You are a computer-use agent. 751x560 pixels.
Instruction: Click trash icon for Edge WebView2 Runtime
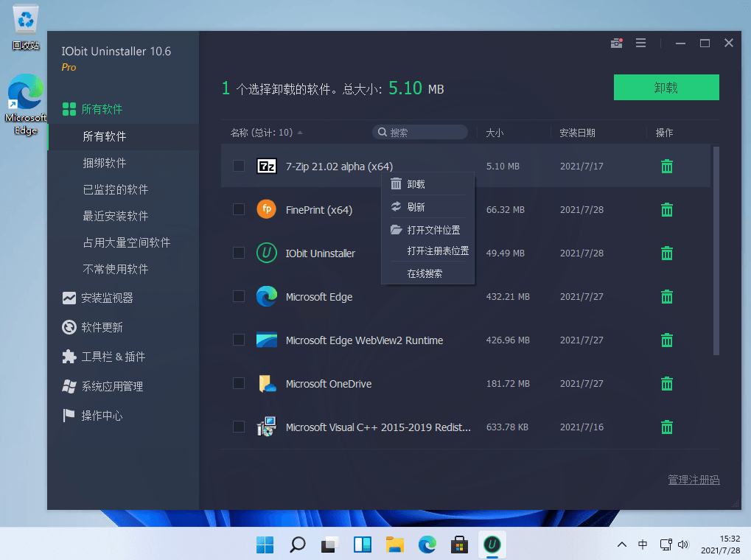click(667, 340)
